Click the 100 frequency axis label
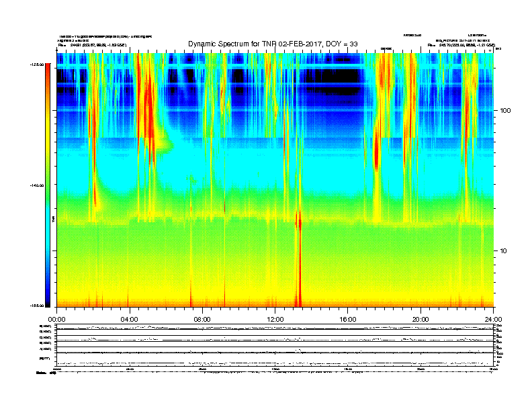Screen dimensions: 532x411 505,111
